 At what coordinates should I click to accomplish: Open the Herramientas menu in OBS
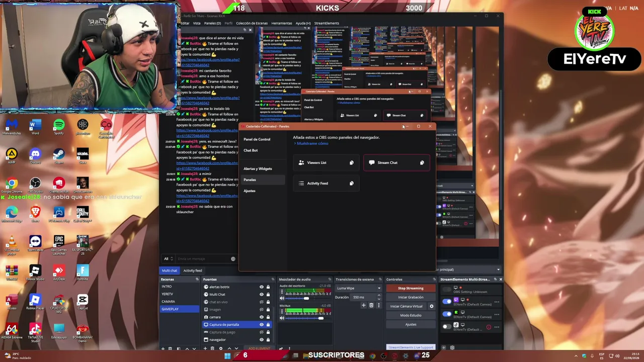[282, 23]
